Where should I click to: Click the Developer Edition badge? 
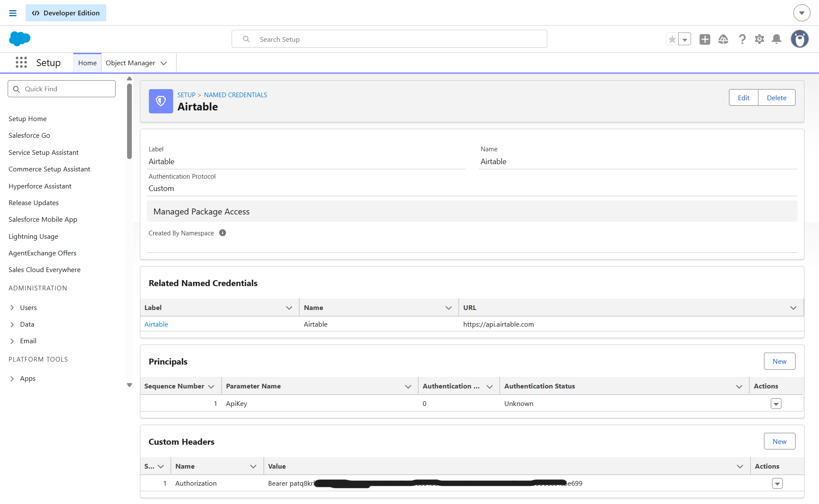tap(66, 13)
